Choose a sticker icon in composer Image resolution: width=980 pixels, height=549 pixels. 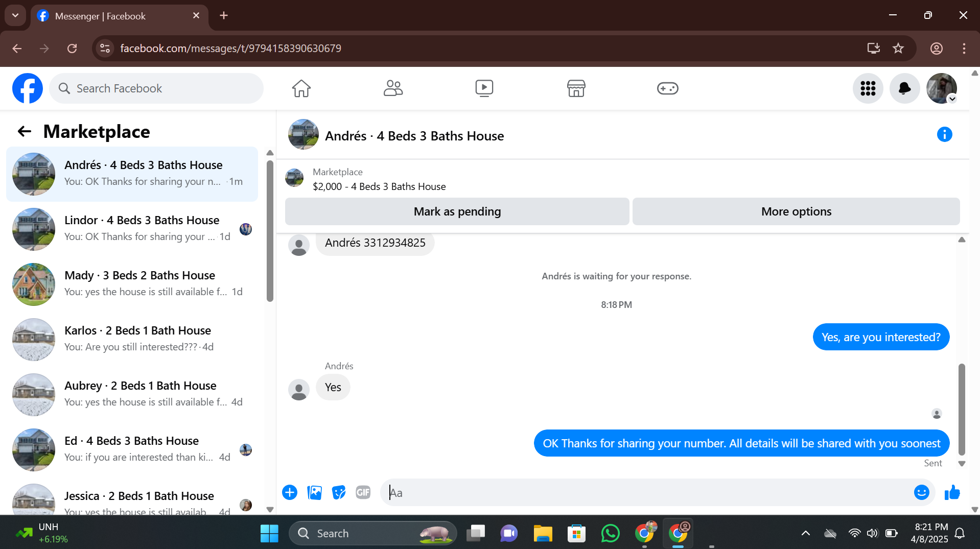pyautogui.click(x=339, y=492)
